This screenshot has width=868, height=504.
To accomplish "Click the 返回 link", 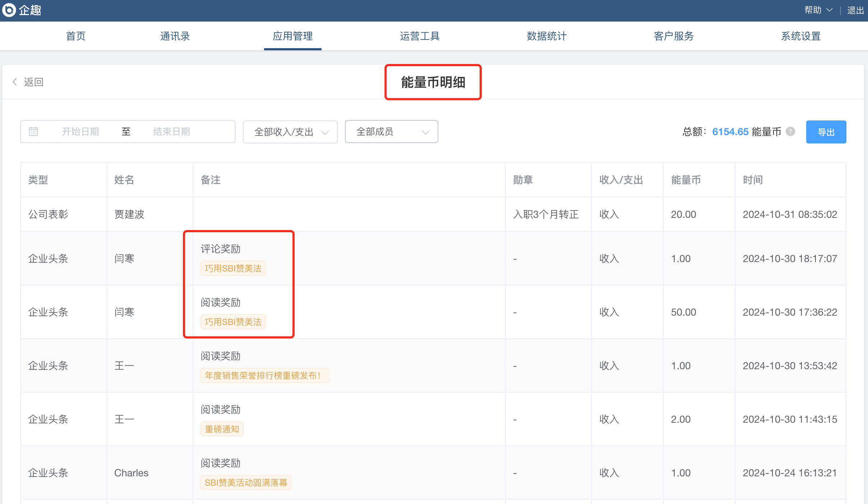I will coord(33,82).
